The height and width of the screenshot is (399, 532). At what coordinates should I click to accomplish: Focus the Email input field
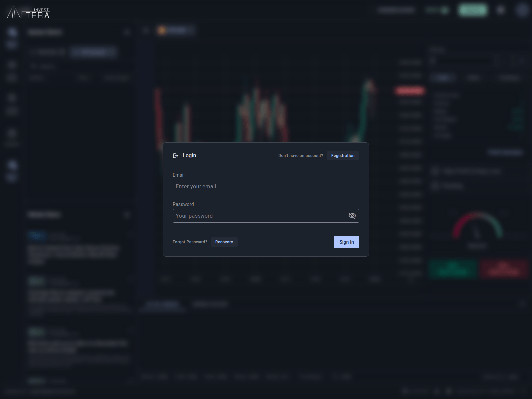266,186
